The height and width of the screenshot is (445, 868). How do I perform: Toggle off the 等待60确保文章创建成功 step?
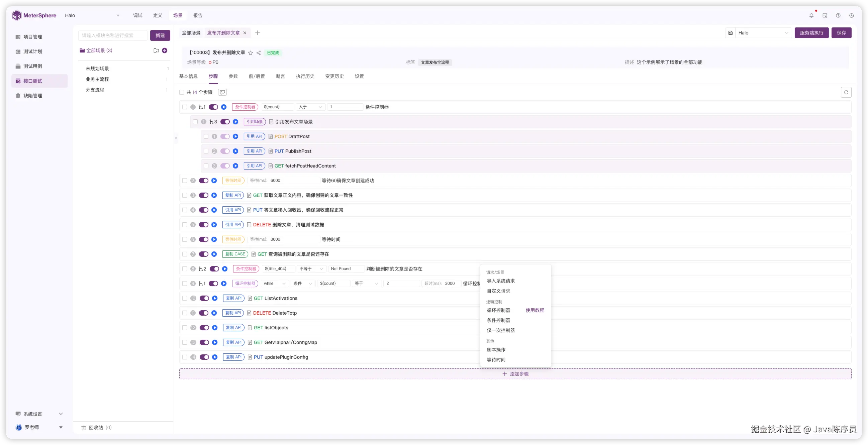click(x=203, y=181)
